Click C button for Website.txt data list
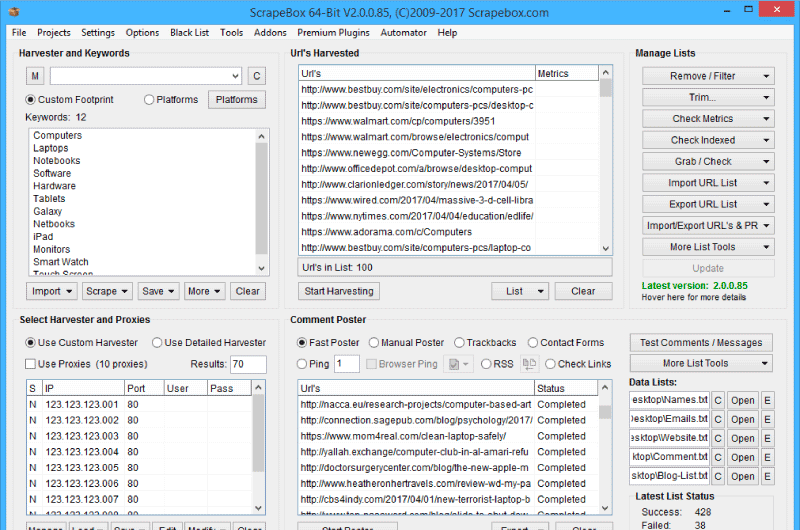This screenshot has width=800, height=530. (x=718, y=438)
